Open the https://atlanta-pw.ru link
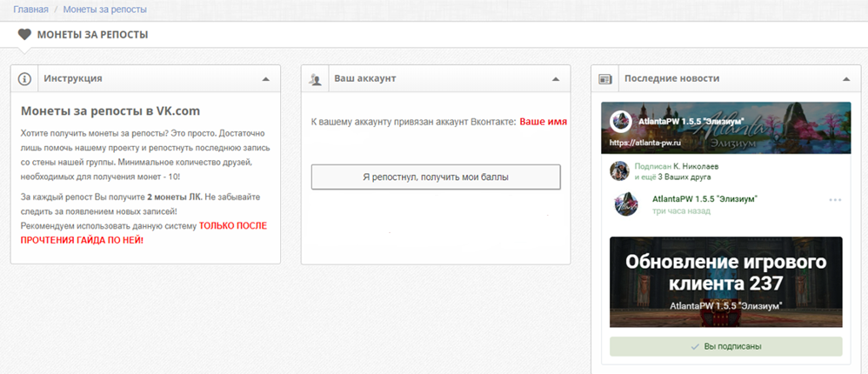The image size is (868, 374). click(x=644, y=142)
